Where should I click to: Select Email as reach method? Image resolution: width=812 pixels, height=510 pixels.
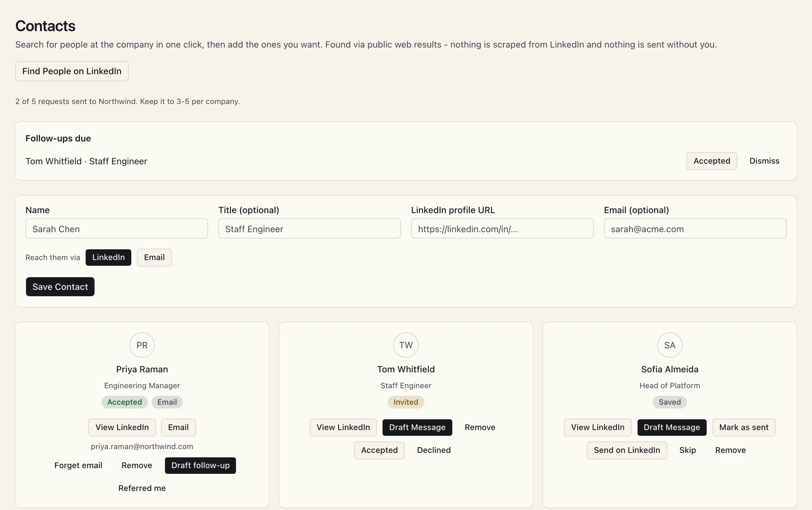click(154, 258)
